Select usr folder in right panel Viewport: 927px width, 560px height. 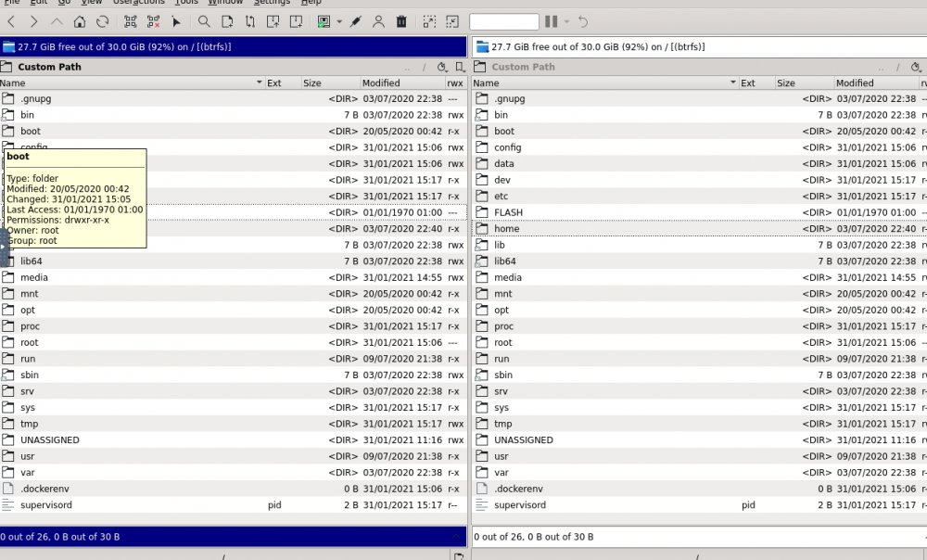pos(699,456)
